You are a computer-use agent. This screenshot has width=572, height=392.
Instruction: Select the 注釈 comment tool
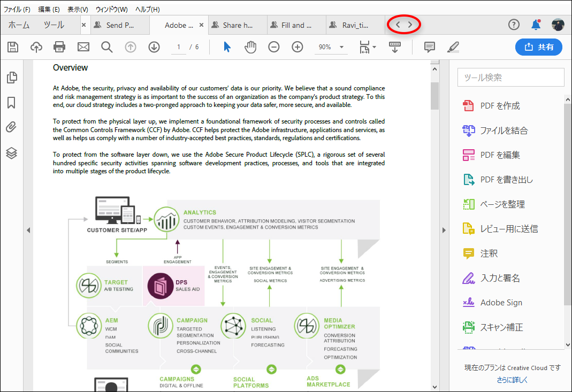tap(480, 253)
